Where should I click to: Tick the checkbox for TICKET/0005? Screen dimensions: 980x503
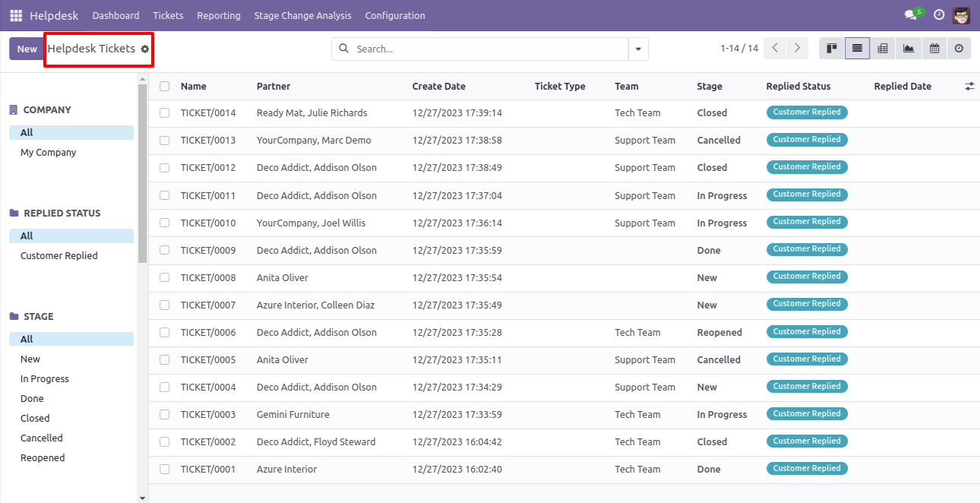coord(165,359)
